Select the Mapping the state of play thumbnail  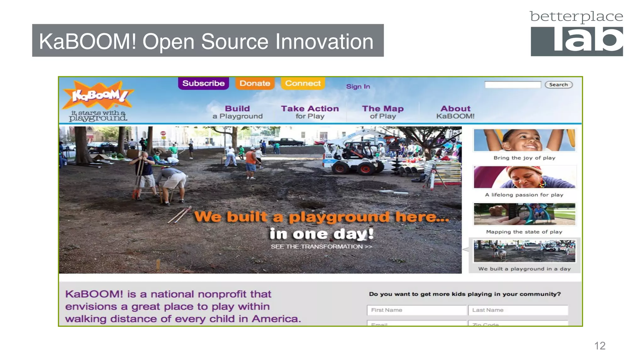[x=525, y=214]
